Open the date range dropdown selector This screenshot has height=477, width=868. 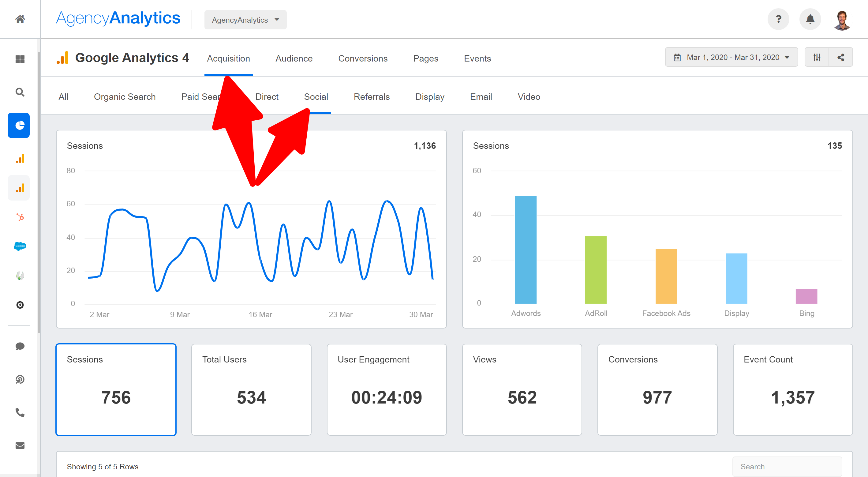731,58
